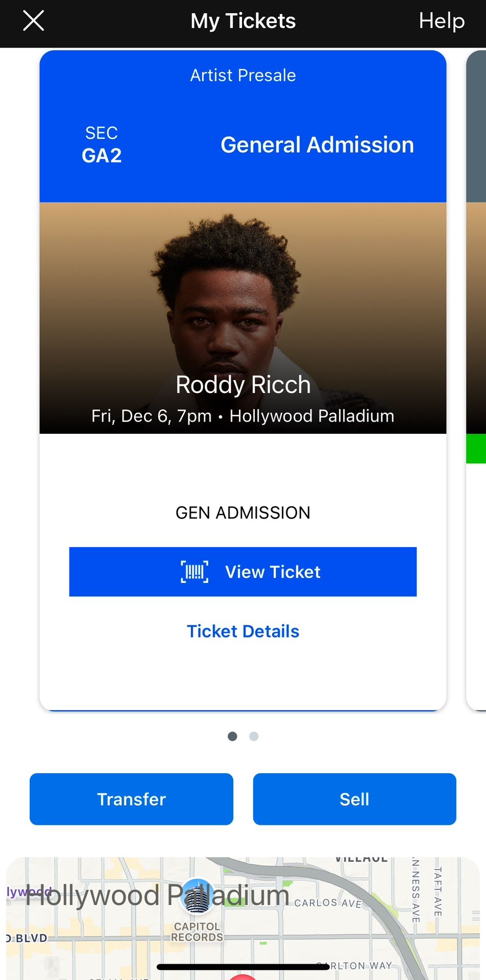Open the Ticket Details link
Image resolution: width=486 pixels, height=980 pixels.
pos(243,631)
